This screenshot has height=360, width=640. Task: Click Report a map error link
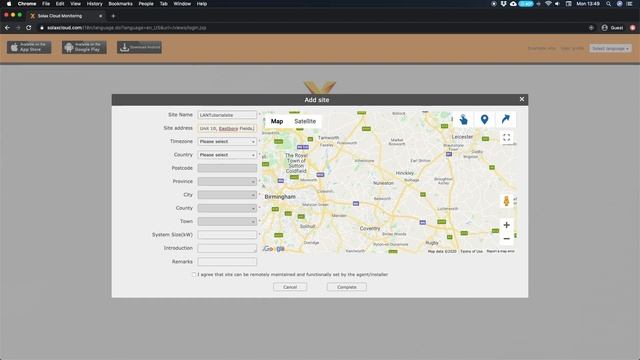pos(500,251)
